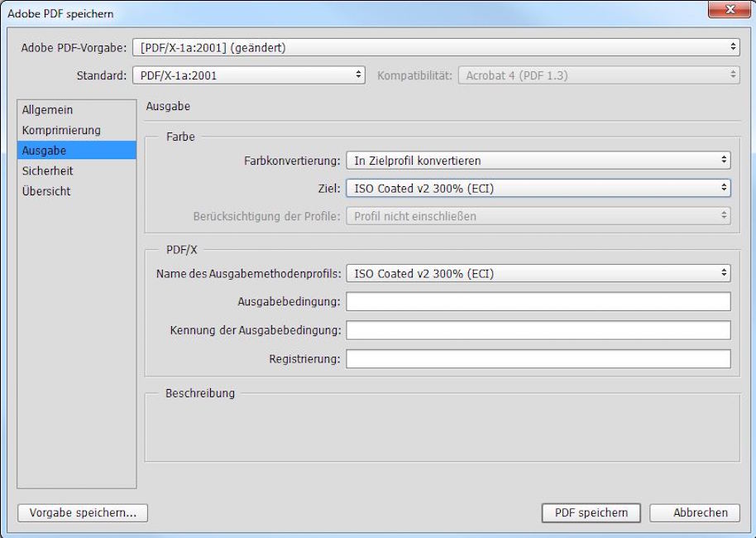Click the Ausgabebedingung input field
The width and height of the screenshot is (756, 538).
tap(538, 301)
